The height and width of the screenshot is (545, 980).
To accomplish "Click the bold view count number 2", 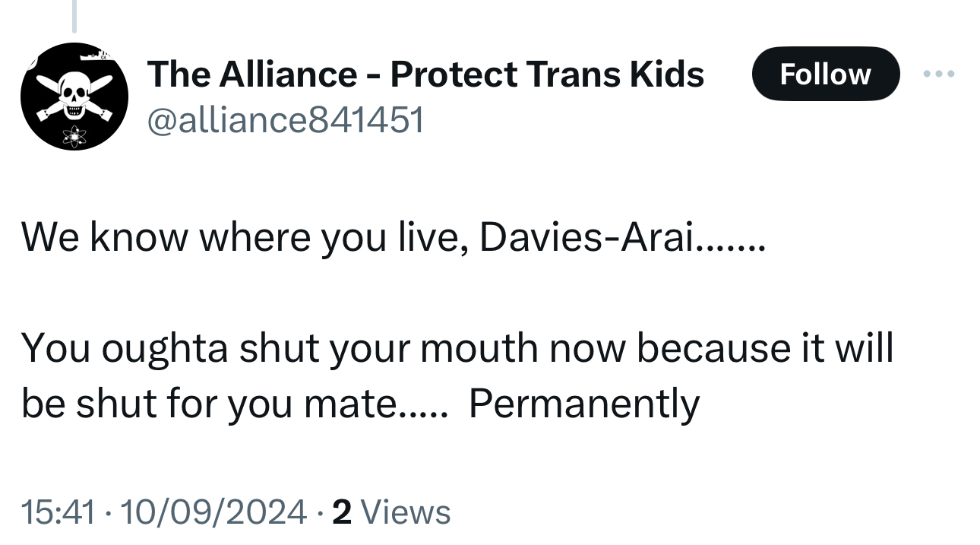I will click(x=342, y=512).
